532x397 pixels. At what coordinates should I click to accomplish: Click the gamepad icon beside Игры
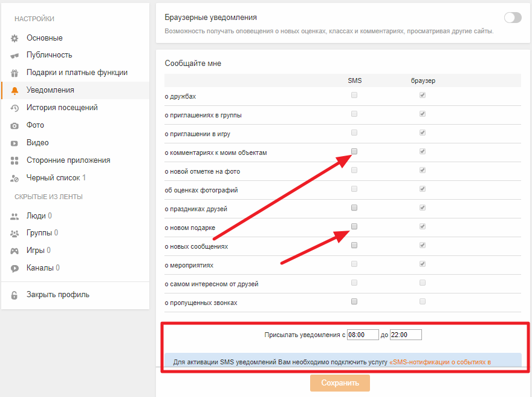click(x=15, y=251)
